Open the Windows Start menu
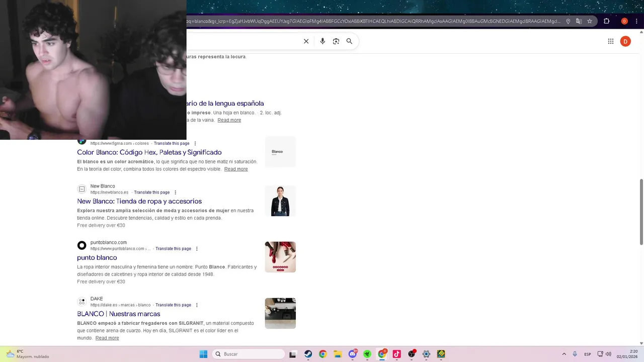 203,354
